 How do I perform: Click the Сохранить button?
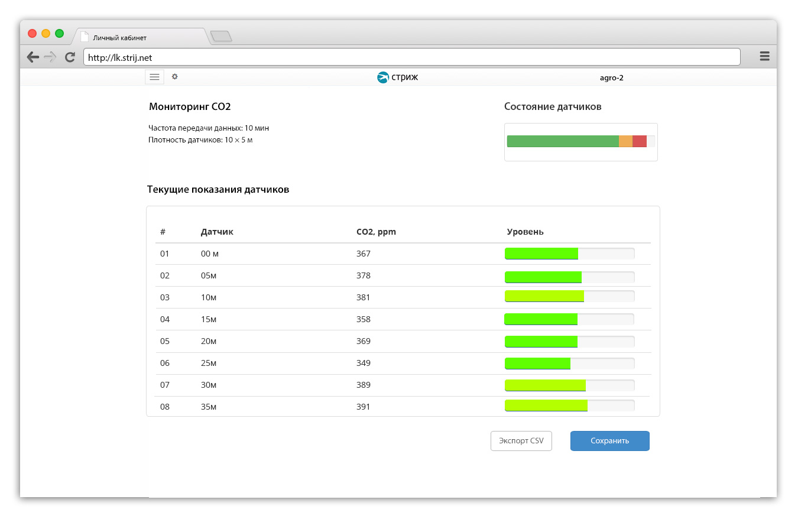tap(610, 441)
